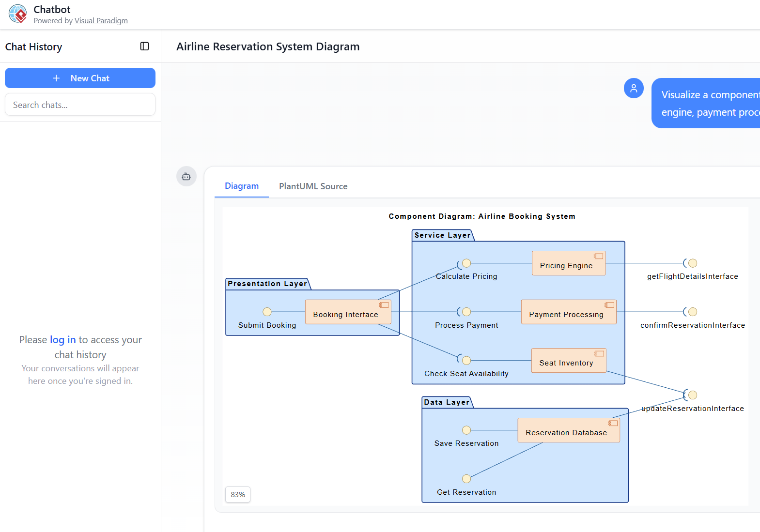Switch to the PlantUML Source tab

coord(313,186)
